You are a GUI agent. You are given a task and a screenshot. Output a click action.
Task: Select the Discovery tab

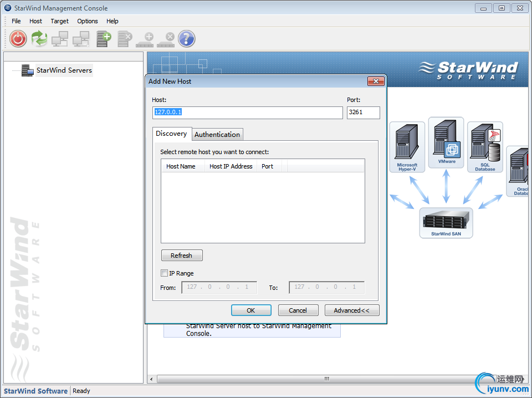coord(172,134)
